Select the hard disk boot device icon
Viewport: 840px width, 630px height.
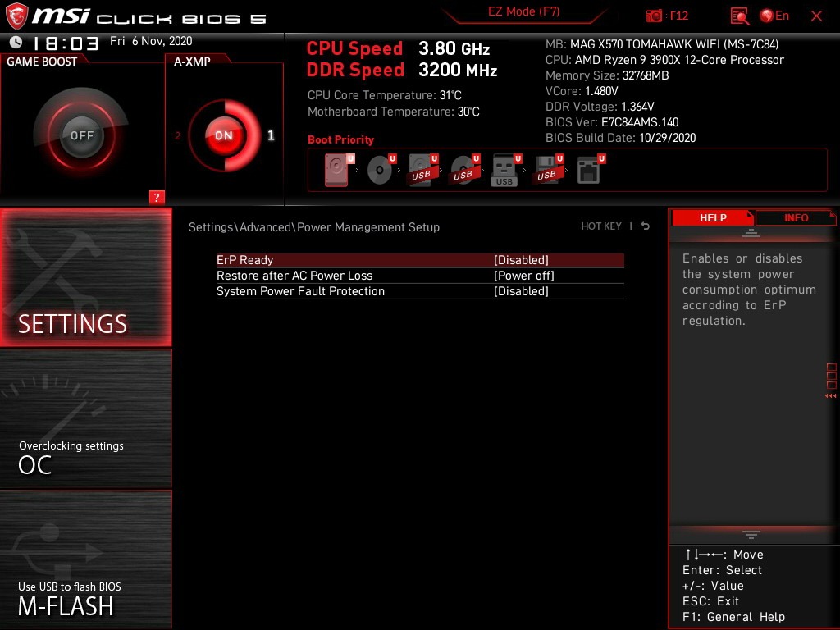point(337,170)
